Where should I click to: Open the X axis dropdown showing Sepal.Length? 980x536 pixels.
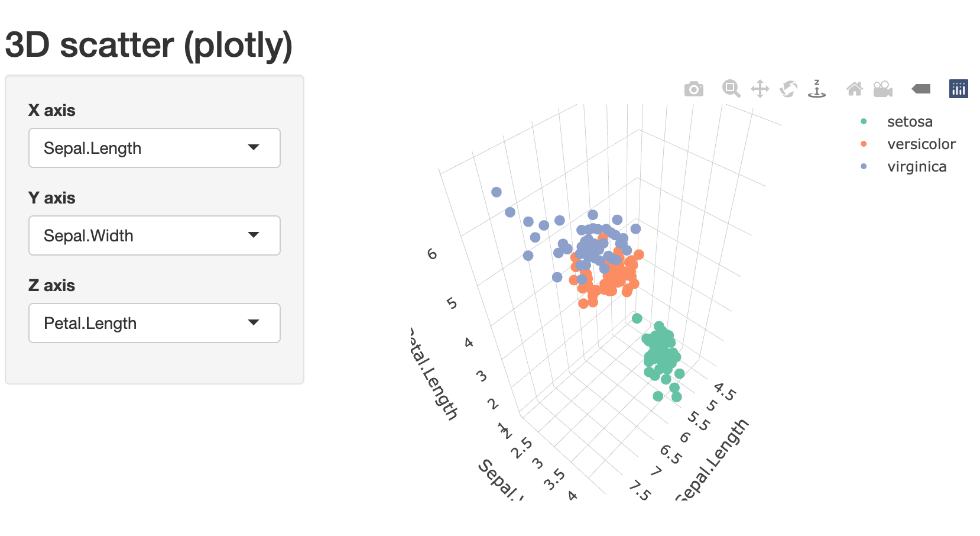point(154,148)
